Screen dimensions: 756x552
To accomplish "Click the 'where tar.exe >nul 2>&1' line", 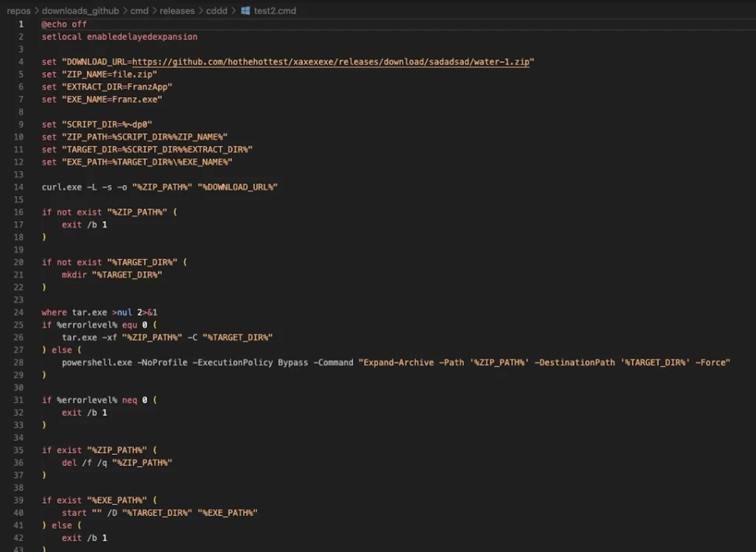I will 99,313.
